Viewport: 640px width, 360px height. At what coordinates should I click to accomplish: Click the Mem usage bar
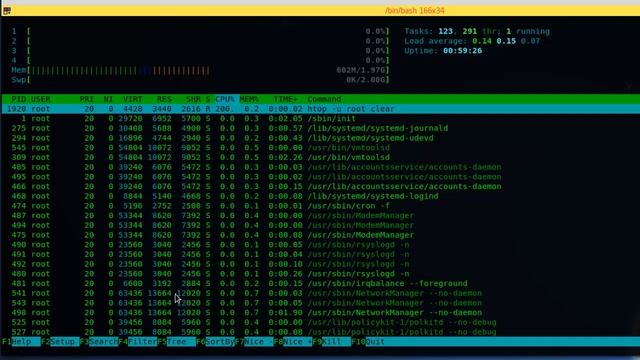click(200, 70)
